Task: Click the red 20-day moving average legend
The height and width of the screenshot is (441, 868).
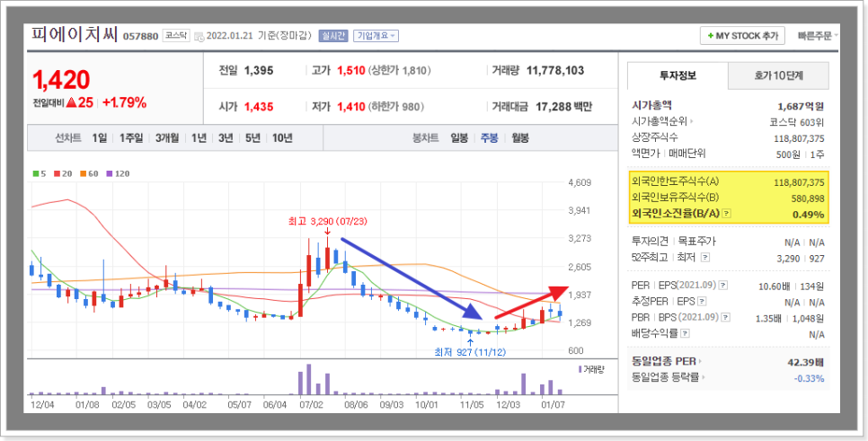Action: pos(63,173)
